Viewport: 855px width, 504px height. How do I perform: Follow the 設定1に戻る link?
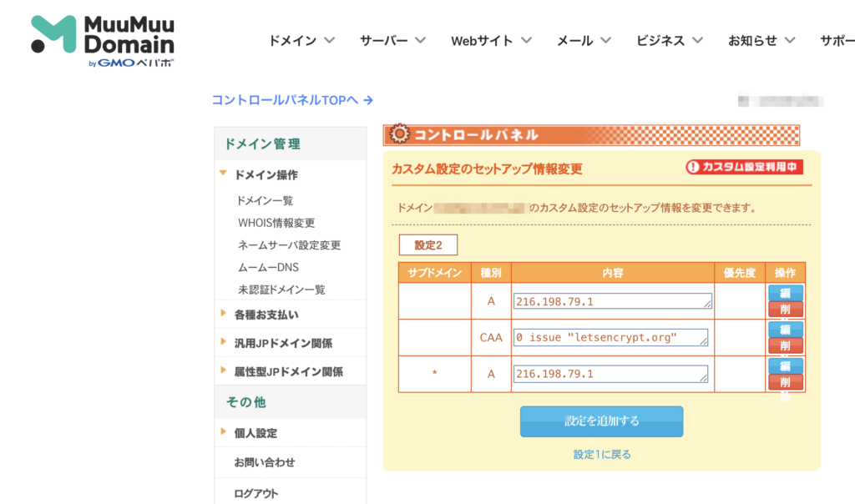pyautogui.click(x=601, y=455)
